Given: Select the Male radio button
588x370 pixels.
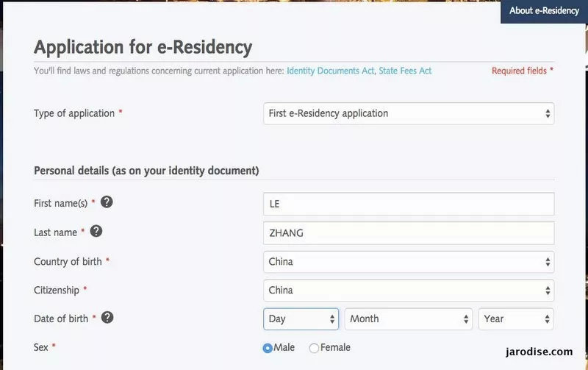Looking at the screenshot, I should click(268, 348).
